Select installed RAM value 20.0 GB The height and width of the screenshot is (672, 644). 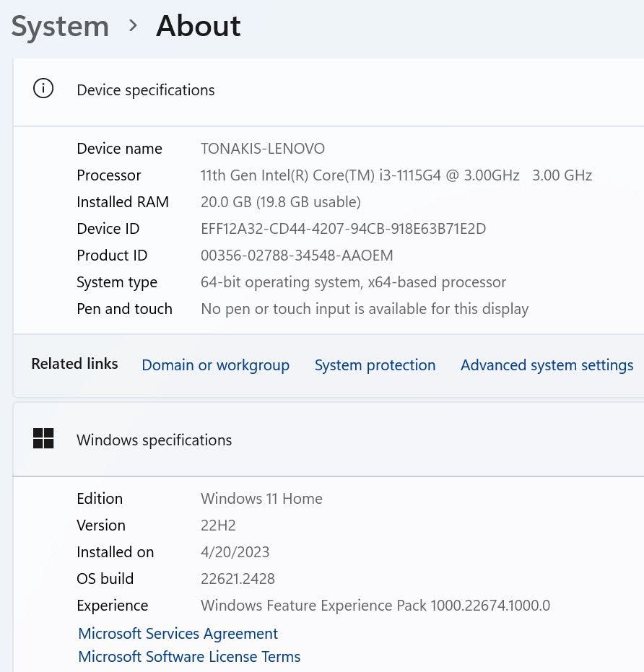[x=280, y=202]
